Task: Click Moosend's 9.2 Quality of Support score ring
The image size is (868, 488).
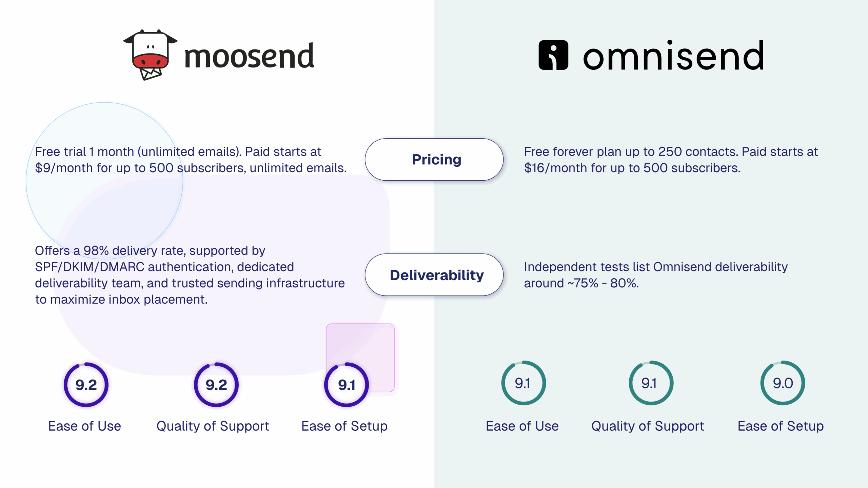Action: point(216,385)
